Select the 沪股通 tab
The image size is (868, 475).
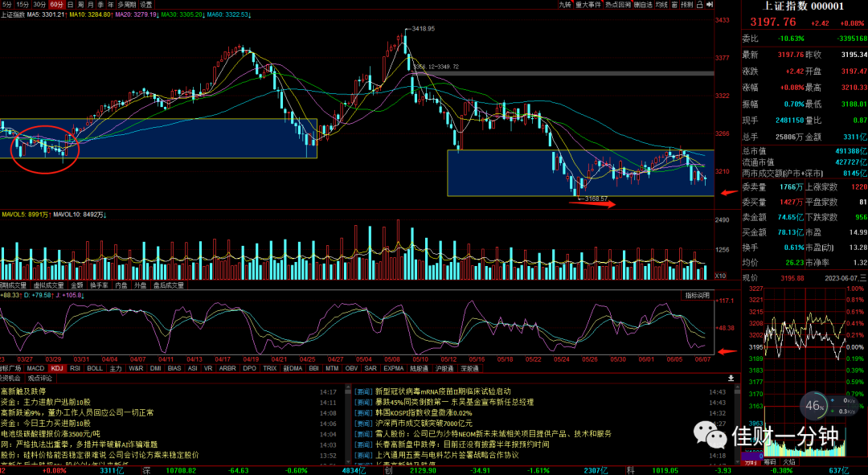click(444, 368)
